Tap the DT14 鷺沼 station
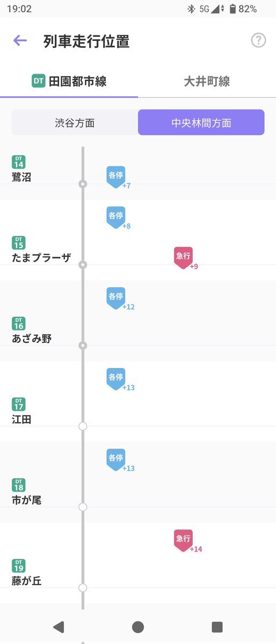 coord(22,169)
